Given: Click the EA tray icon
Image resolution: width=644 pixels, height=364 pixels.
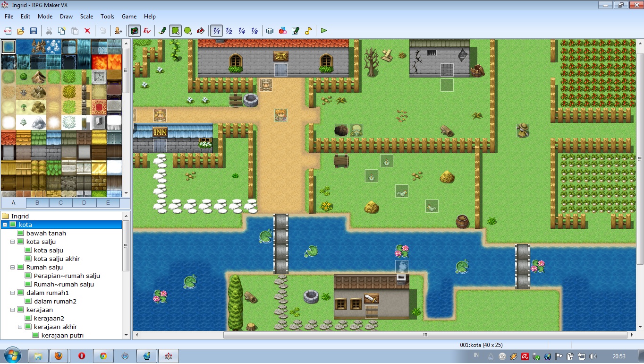Looking at the screenshot, I should (x=502, y=356).
